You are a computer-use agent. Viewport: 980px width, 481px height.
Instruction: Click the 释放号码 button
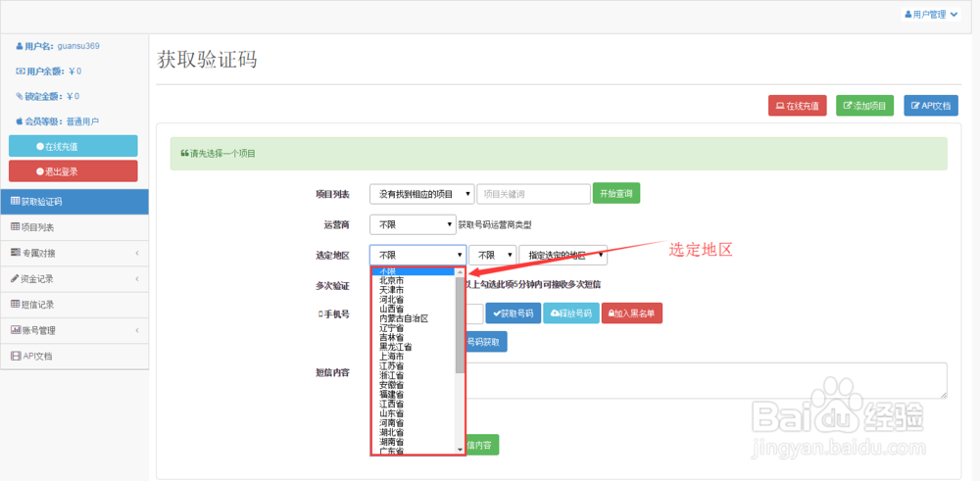[571, 313]
